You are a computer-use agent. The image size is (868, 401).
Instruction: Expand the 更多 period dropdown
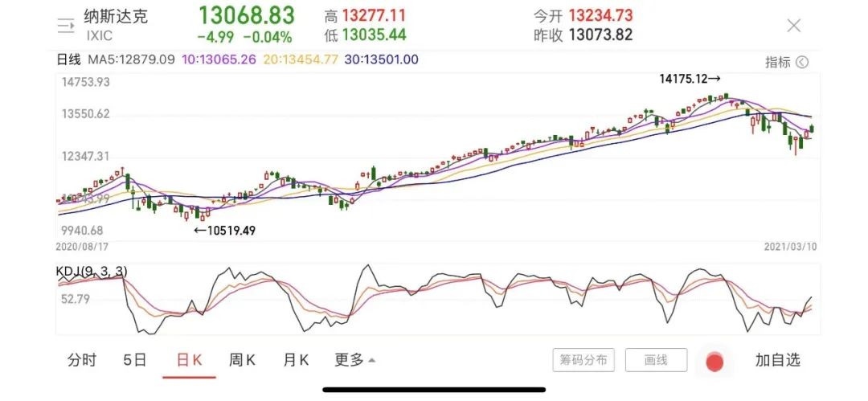click(x=354, y=360)
